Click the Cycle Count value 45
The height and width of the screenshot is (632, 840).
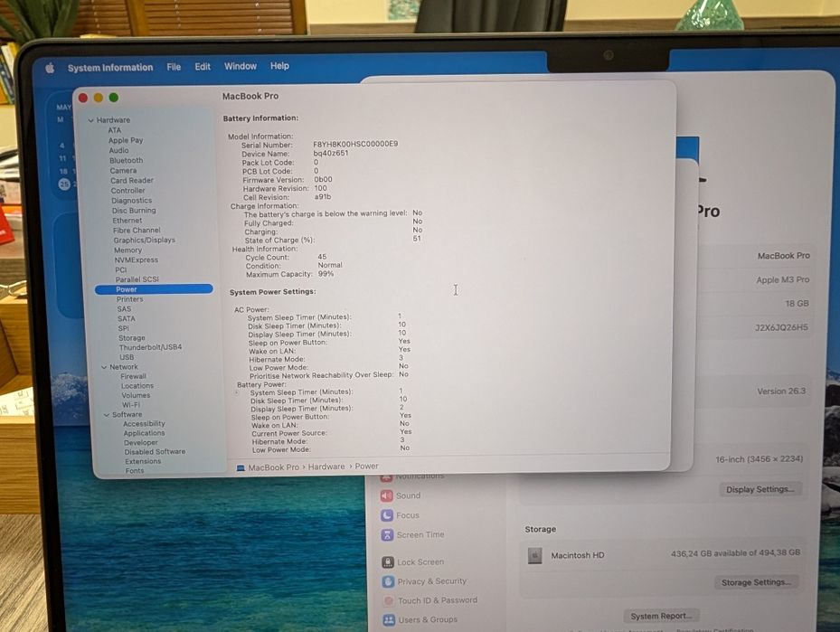tap(322, 257)
